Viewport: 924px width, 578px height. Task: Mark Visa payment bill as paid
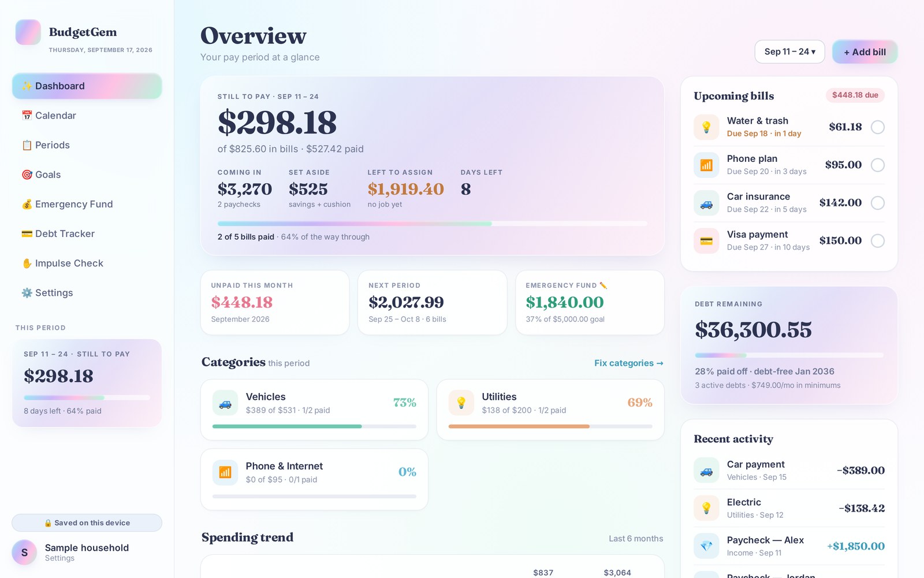click(x=877, y=240)
